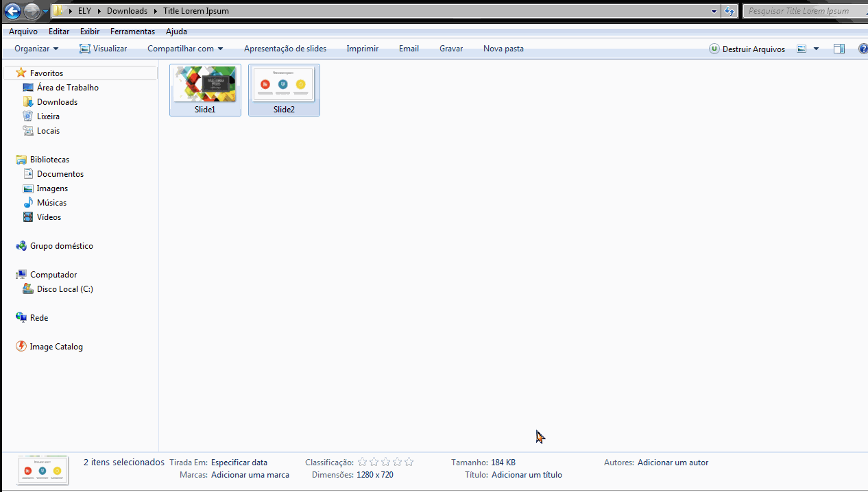Viewport: 868px width, 492px height.
Task: Select the Imagens library icon
Action: pyautogui.click(x=28, y=188)
